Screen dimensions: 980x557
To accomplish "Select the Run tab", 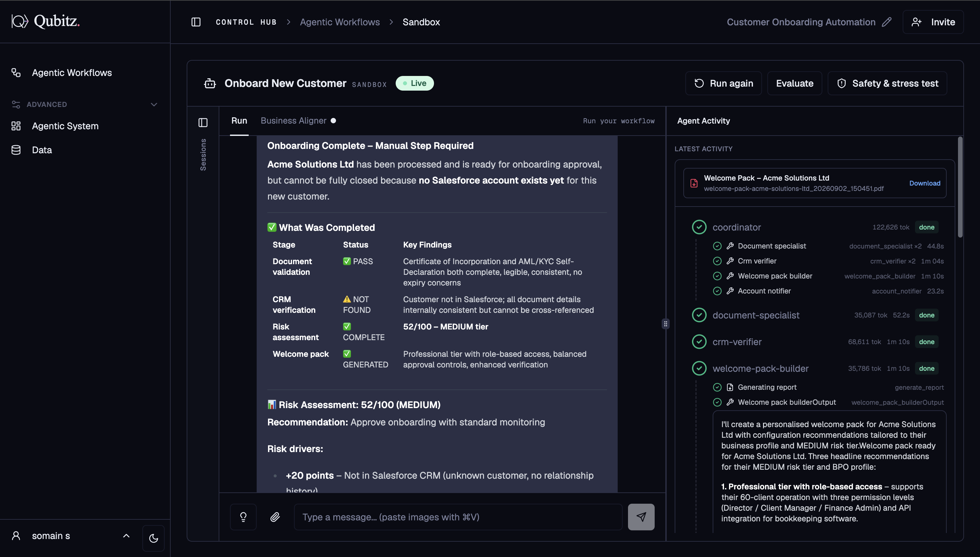I will (x=239, y=121).
